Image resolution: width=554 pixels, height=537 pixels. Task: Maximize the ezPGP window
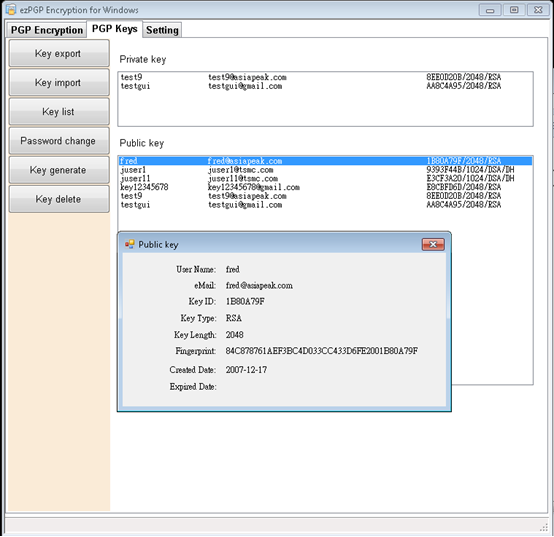[514, 10]
